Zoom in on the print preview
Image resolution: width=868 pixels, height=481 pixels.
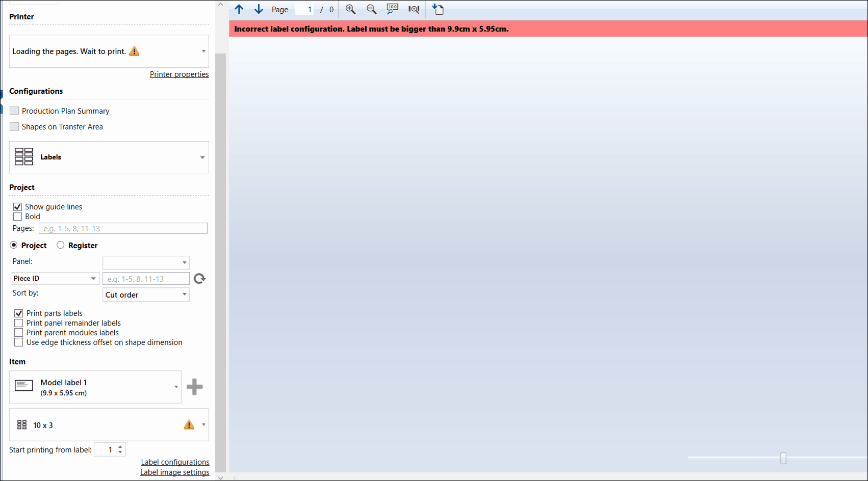point(350,9)
